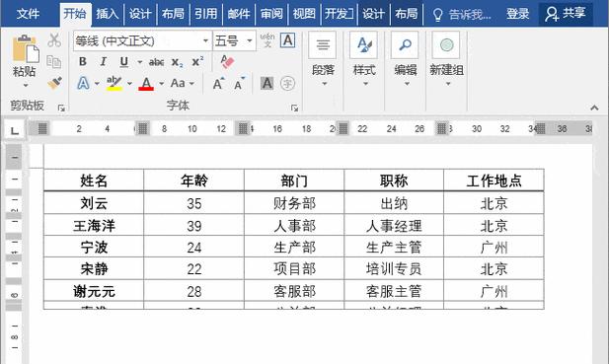Viewport: 609px width, 364px height.
Task: Click the 共享 share button
Action: [x=566, y=14]
